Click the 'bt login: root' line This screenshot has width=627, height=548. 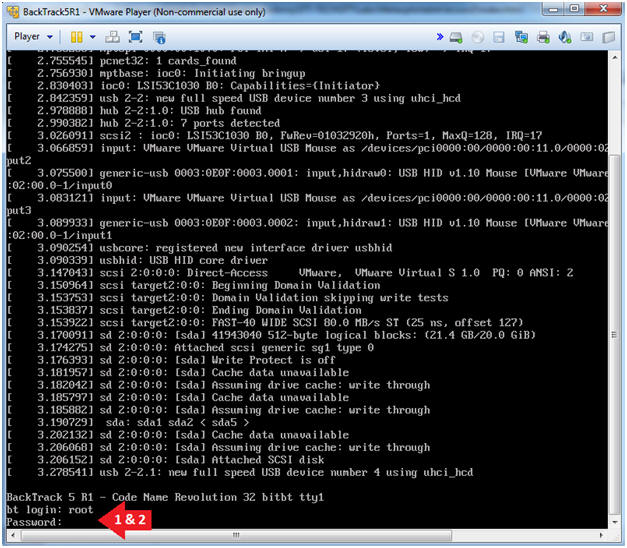coord(50,510)
